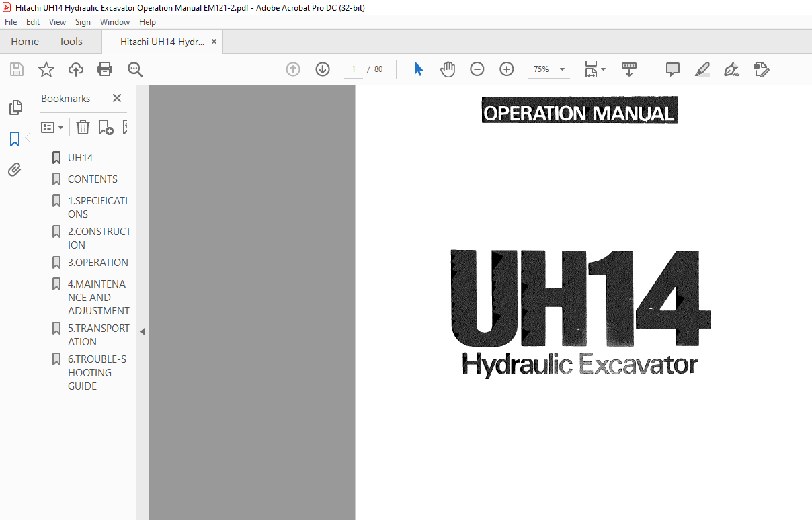Add a comment sticky note
Image resolution: width=812 pixels, height=520 pixels.
672,69
